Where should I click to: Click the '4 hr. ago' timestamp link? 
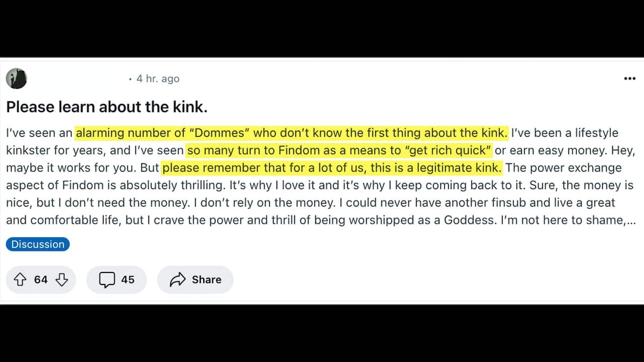[157, 78]
